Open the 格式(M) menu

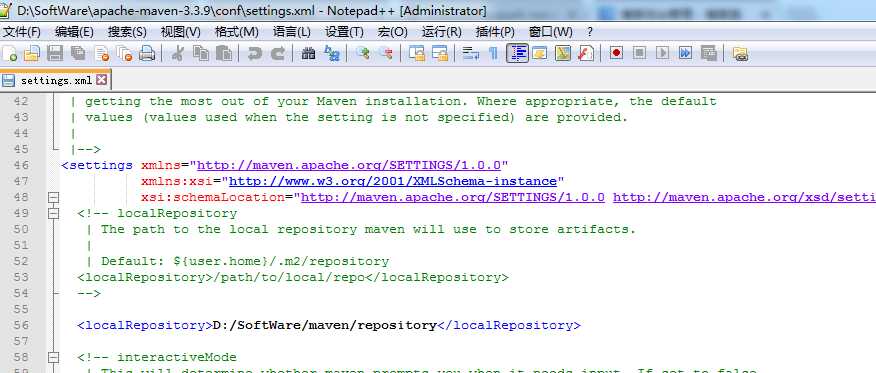point(237,32)
